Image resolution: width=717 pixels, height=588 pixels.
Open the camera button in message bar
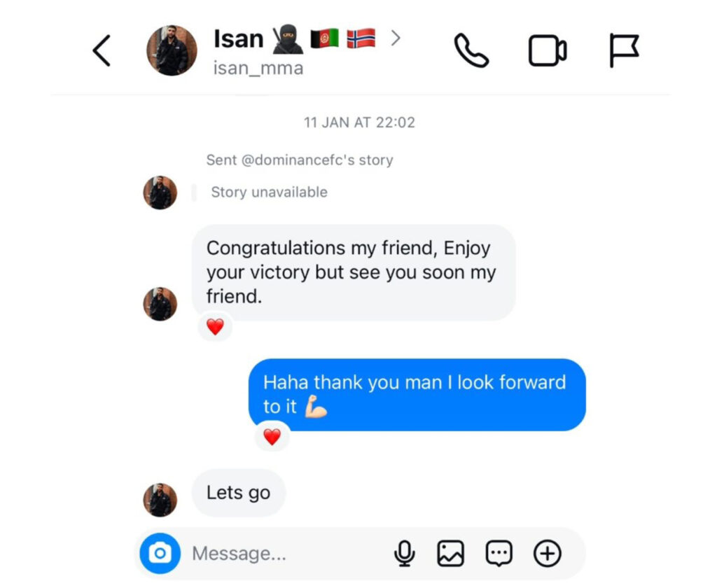pyautogui.click(x=160, y=553)
